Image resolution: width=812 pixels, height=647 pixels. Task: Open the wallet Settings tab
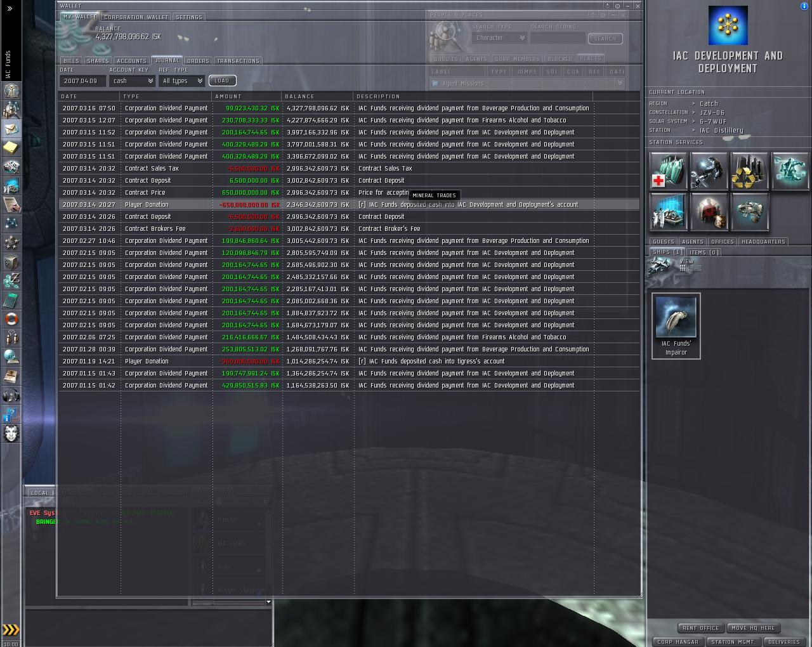tap(189, 17)
